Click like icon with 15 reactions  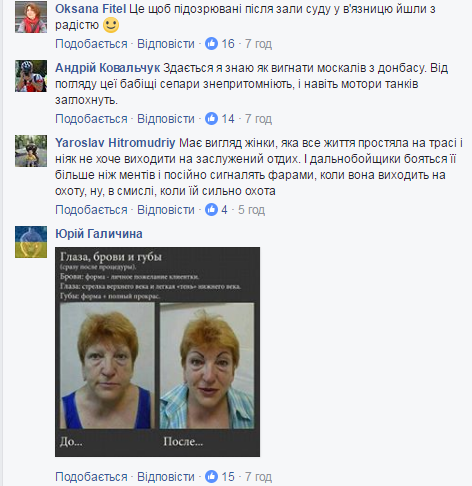(211, 477)
